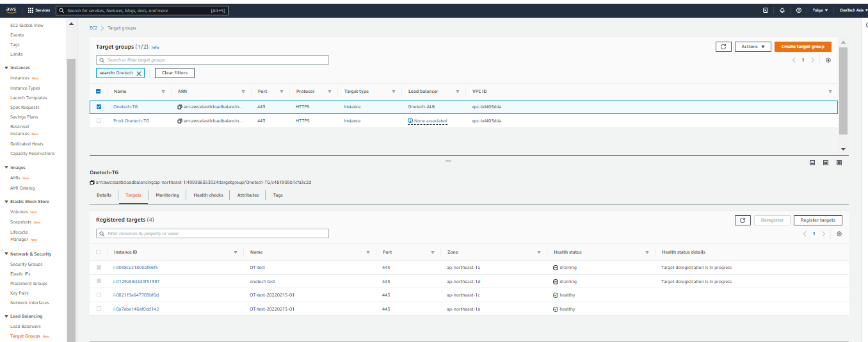This screenshot has height=342, width=868.
Task: Launch the CloudShell terminal icon
Action: click(x=766, y=10)
